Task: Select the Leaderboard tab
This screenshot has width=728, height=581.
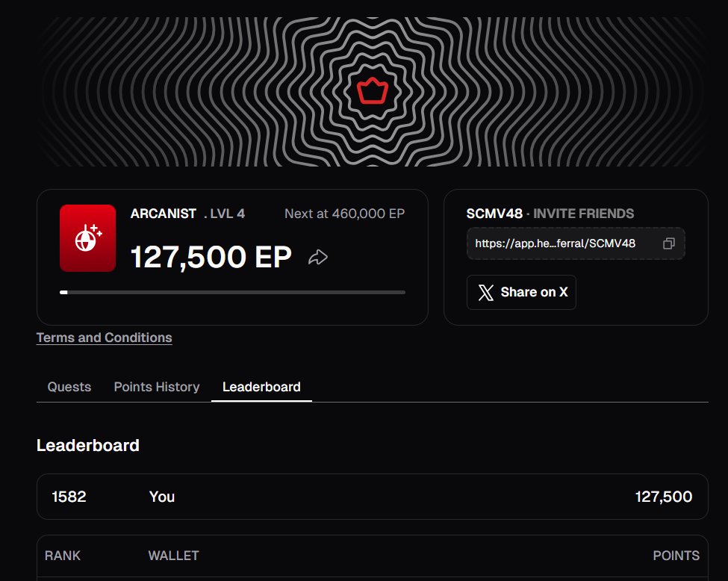Action: pos(261,387)
